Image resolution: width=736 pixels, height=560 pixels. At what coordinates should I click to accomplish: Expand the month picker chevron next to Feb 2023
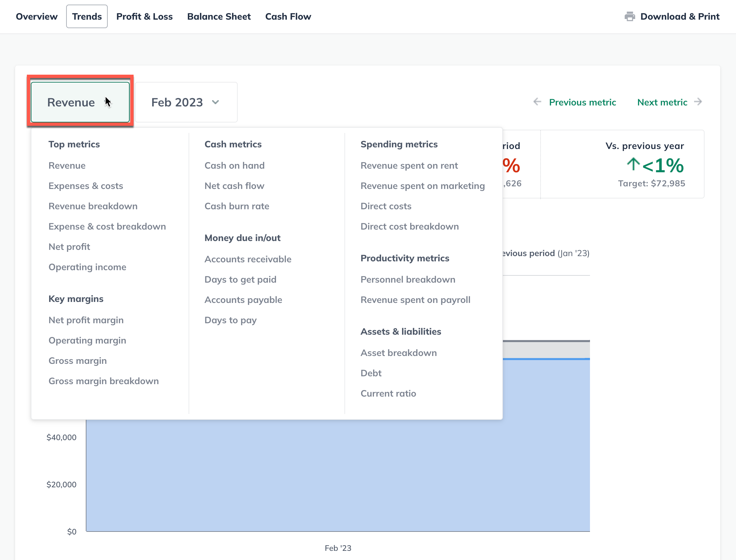(215, 103)
